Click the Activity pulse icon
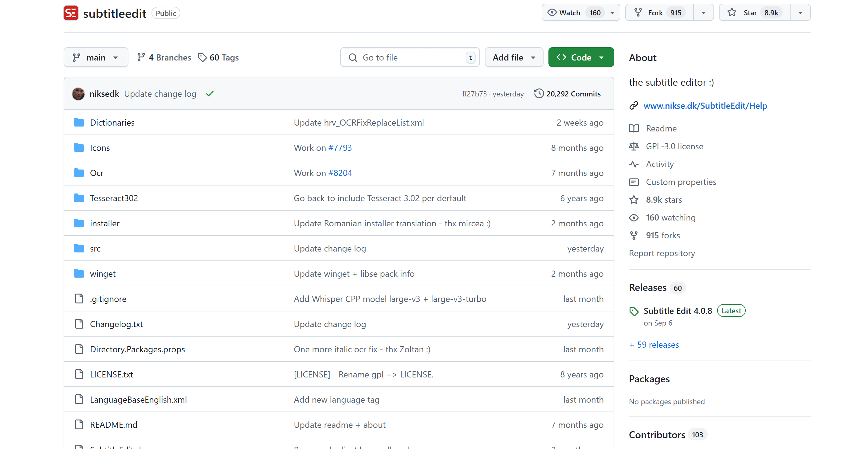The width and height of the screenshot is (868, 449). 634,164
